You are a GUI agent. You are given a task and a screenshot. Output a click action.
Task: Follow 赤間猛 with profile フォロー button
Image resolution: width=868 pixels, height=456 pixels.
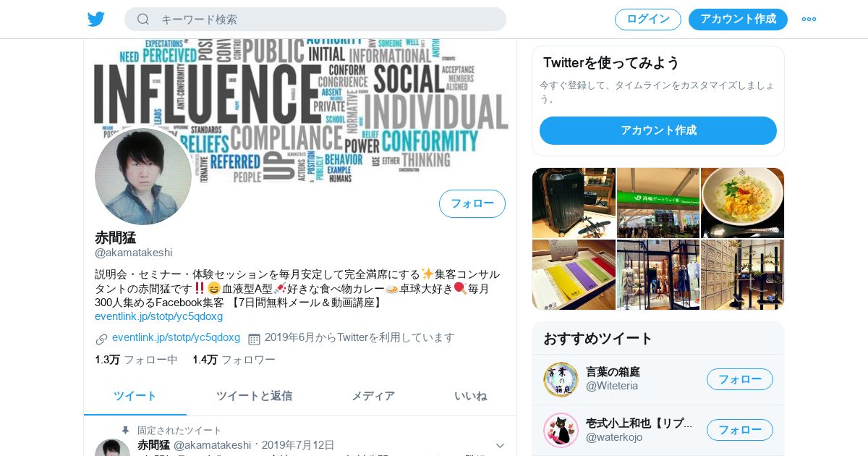point(472,203)
